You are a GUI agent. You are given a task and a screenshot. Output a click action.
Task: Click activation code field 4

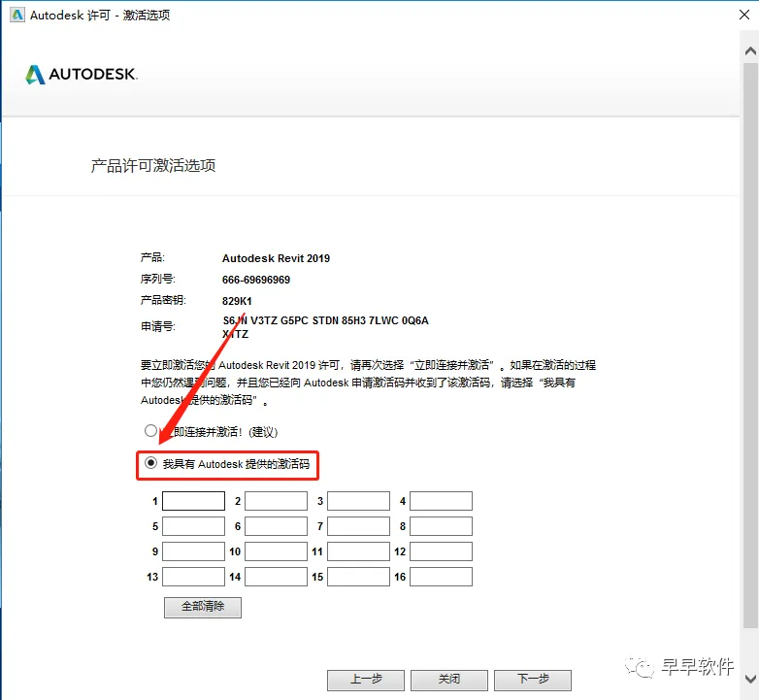pos(441,501)
